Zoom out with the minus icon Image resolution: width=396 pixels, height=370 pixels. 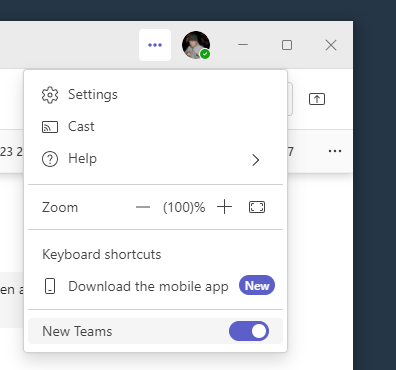click(x=143, y=207)
